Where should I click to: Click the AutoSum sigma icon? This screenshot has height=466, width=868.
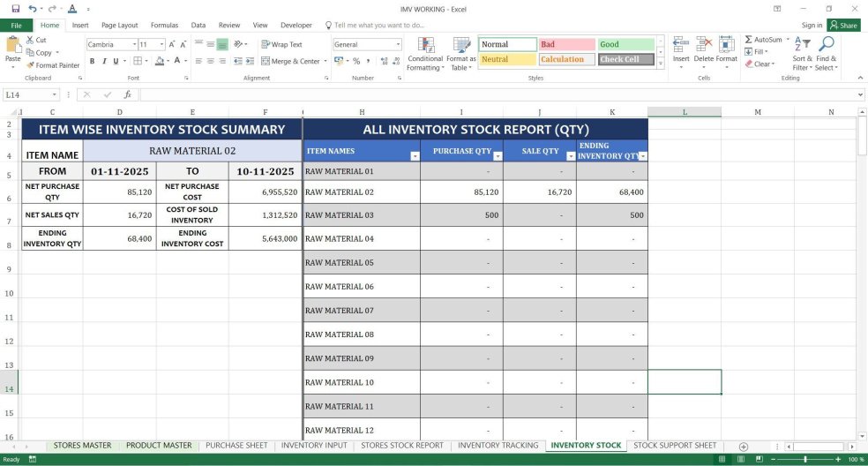coord(748,40)
